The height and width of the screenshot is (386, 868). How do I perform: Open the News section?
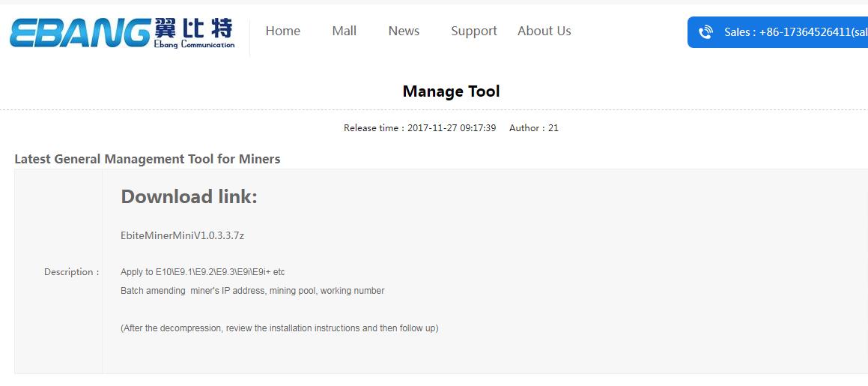[x=404, y=31]
